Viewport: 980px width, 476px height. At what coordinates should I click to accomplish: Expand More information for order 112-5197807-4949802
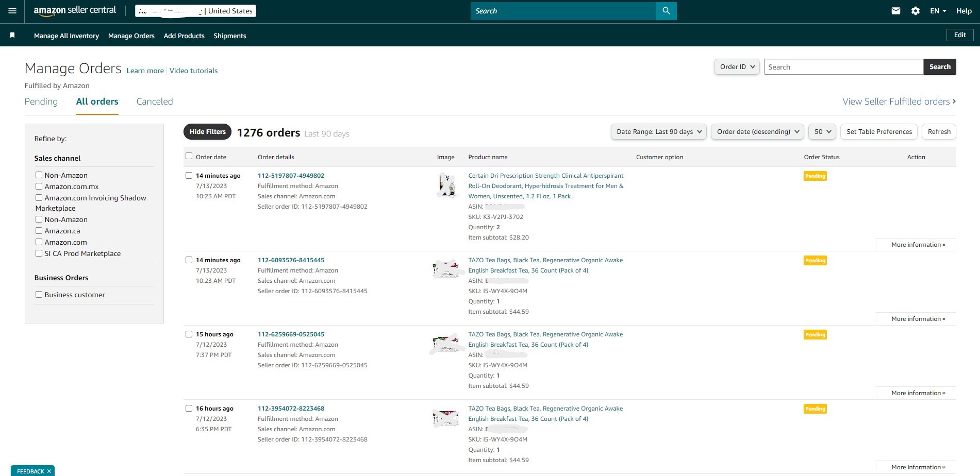916,245
